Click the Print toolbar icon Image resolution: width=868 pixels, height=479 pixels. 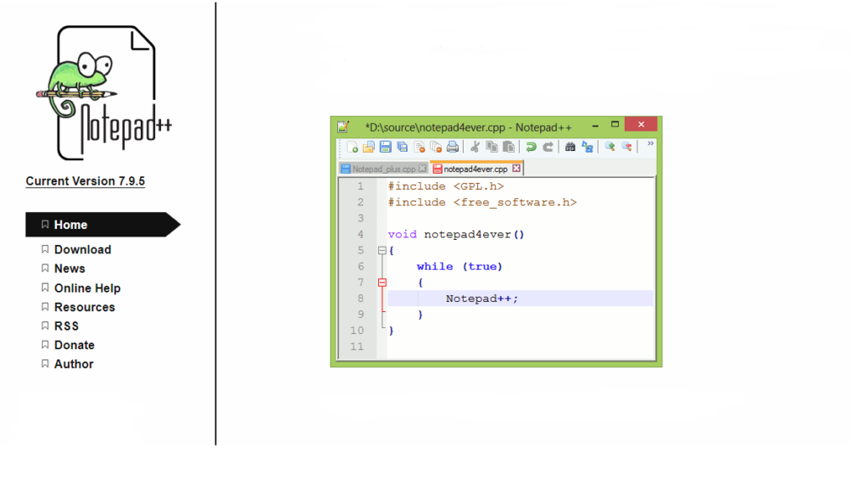tap(453, 147)
